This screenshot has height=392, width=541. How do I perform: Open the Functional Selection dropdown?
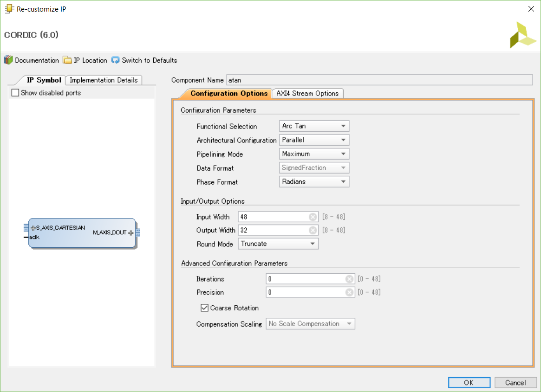314,126
